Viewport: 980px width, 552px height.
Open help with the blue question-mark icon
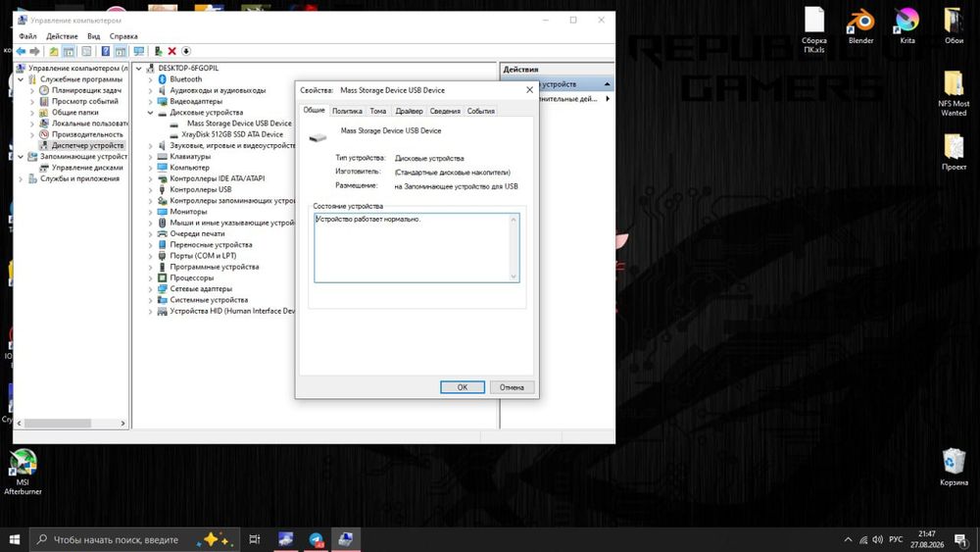tap(106, 51)
